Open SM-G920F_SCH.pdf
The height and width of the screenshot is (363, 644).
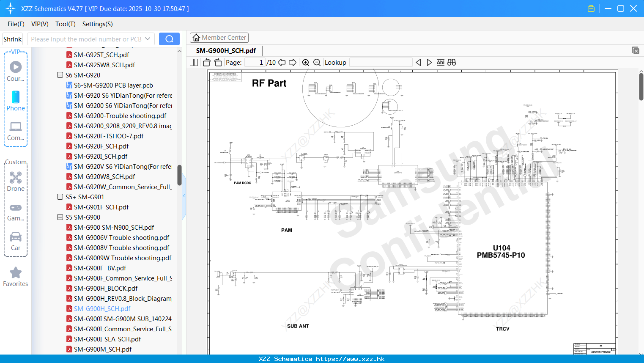[x=97, y=146]
